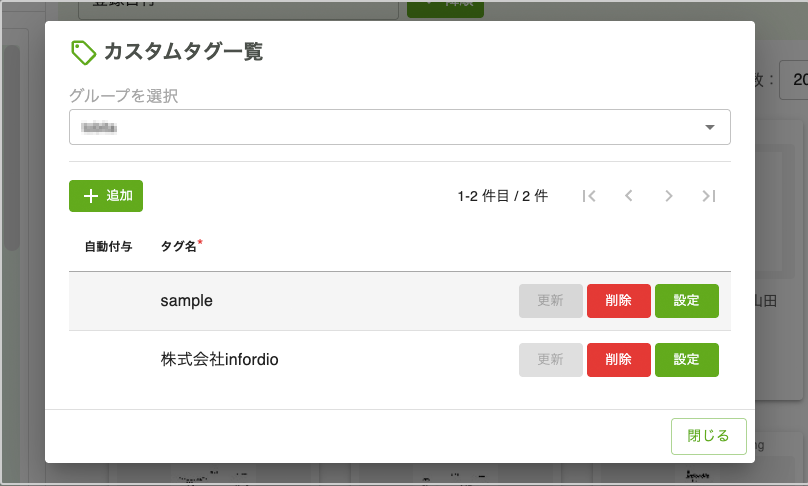
Task: Click the 自動付与 column header
Action: [108, 246]
